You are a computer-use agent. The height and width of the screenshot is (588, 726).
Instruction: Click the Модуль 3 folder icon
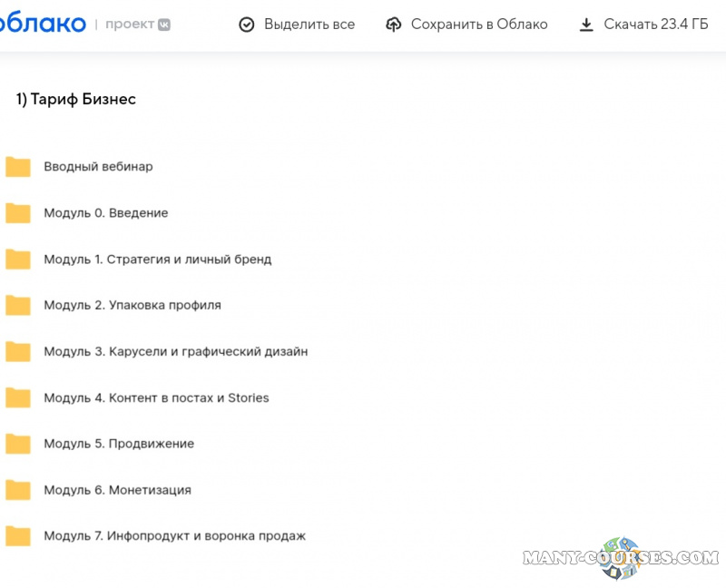[18, 351]
